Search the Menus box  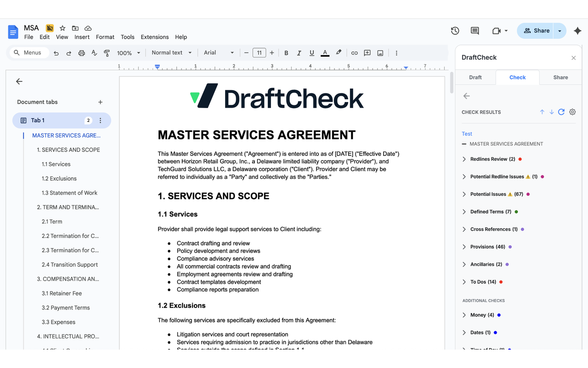[x=28, y=53]
